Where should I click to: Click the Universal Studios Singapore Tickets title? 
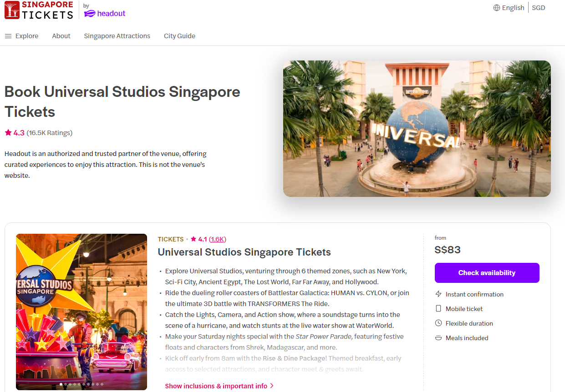tap(244, 252)
